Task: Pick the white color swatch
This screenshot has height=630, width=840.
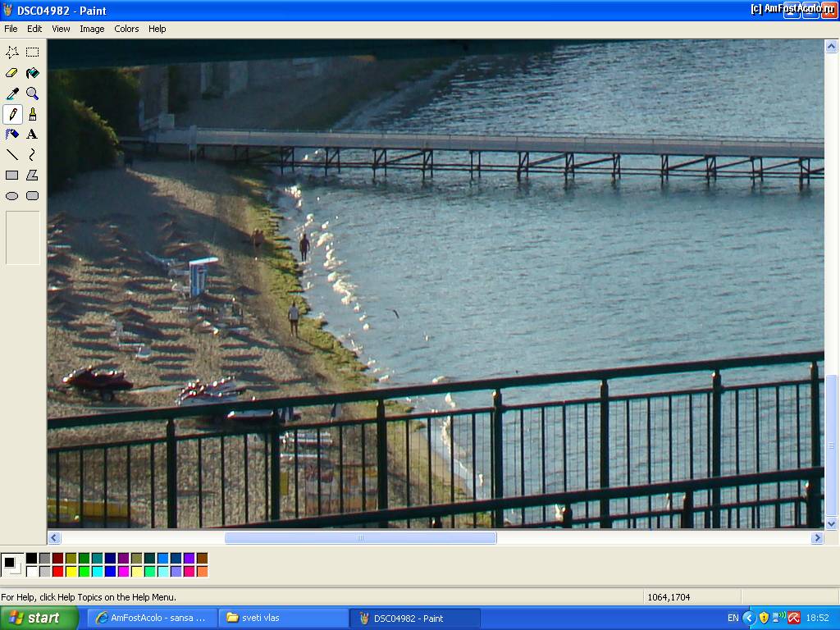Action: point(32,572)
